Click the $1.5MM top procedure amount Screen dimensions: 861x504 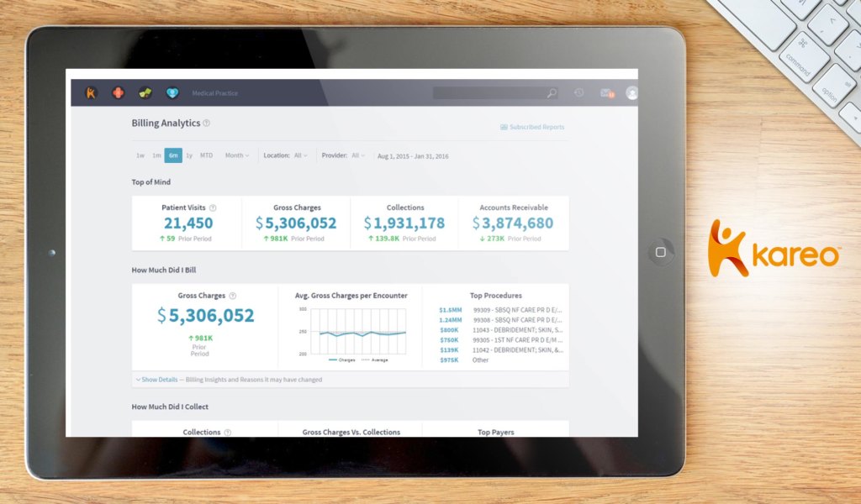tap(449, 310)
